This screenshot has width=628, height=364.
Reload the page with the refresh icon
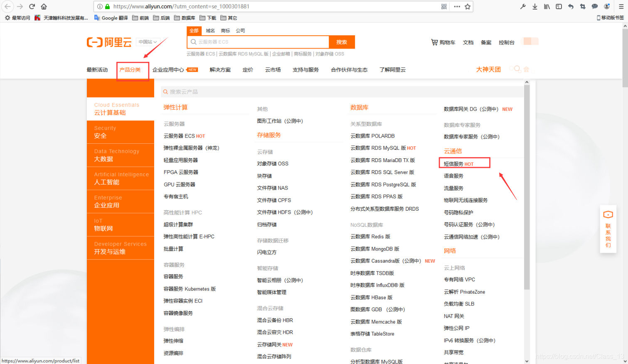pos(32,6)
